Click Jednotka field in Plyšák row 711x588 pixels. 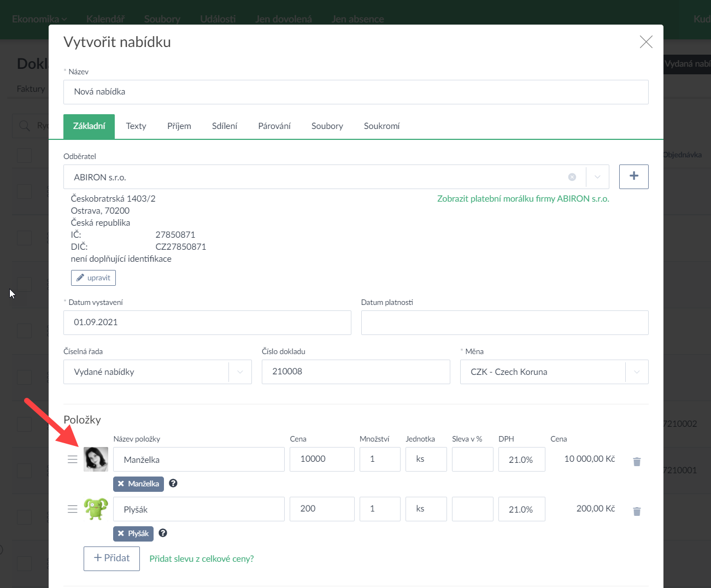[x=426, y=509]
